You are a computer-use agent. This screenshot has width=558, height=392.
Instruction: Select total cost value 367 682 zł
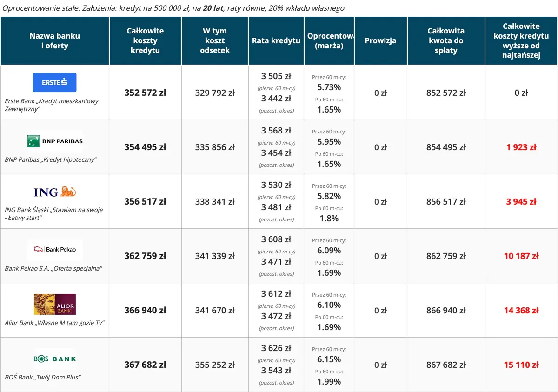click(x=145, y=365)
